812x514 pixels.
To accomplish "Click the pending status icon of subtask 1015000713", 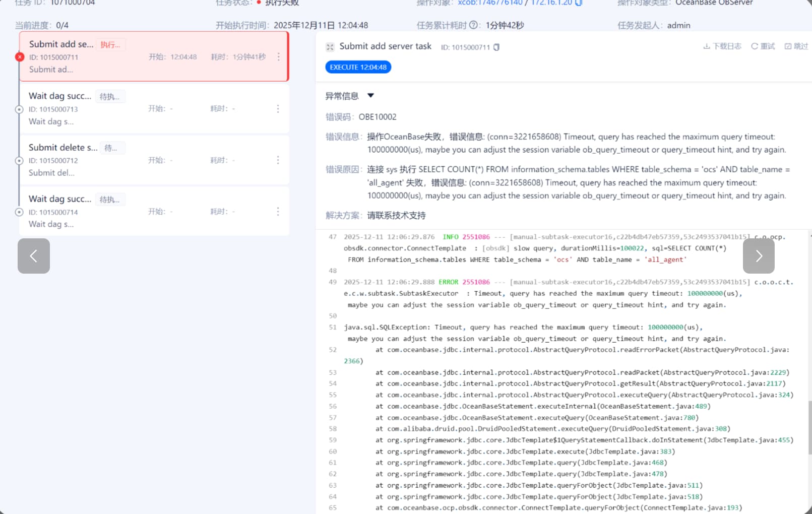I will [19, 109].
